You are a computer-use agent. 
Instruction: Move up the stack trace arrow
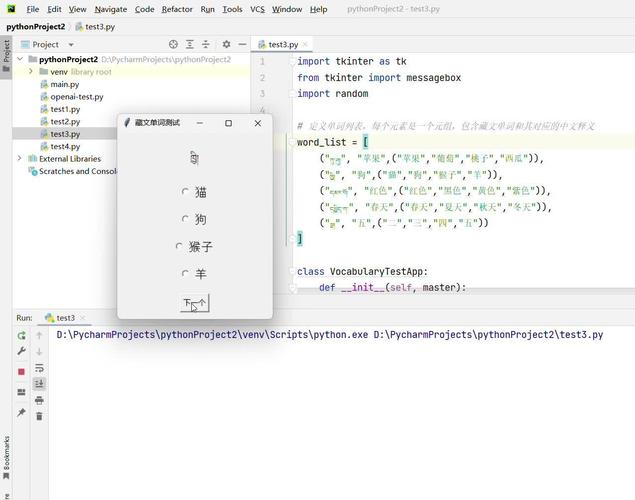39,335
